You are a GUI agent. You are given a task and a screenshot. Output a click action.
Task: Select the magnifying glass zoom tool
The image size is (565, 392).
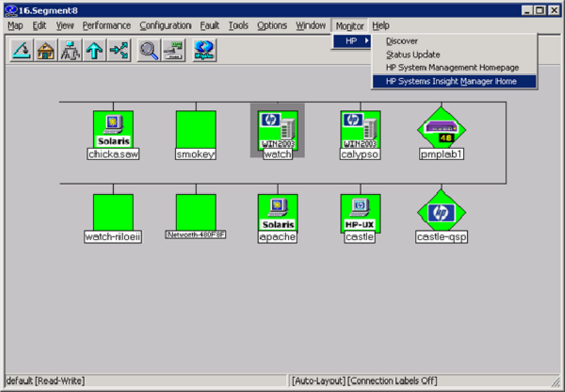(149, 50)
